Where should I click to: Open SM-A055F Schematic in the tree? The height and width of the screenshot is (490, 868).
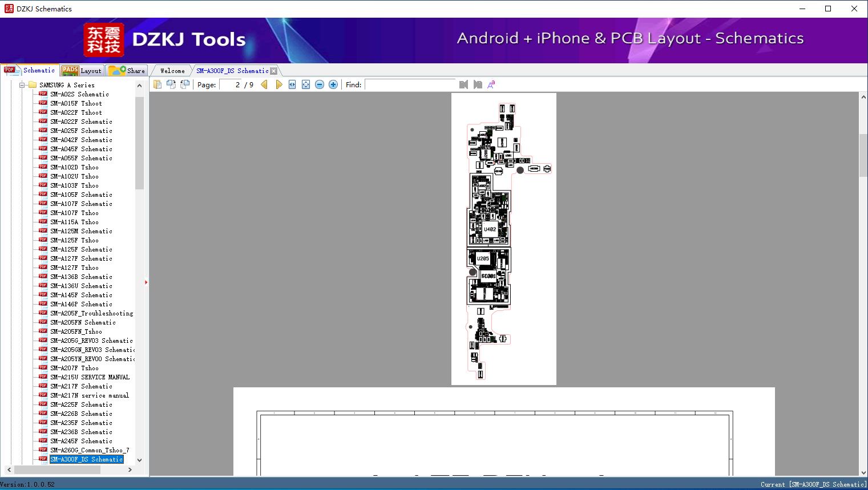click(x=81, y=158)
